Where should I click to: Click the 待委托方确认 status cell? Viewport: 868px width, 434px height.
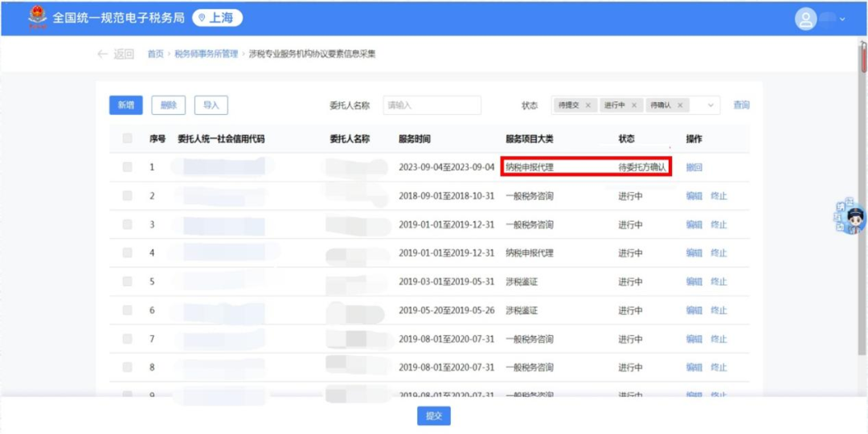(642, 167)
